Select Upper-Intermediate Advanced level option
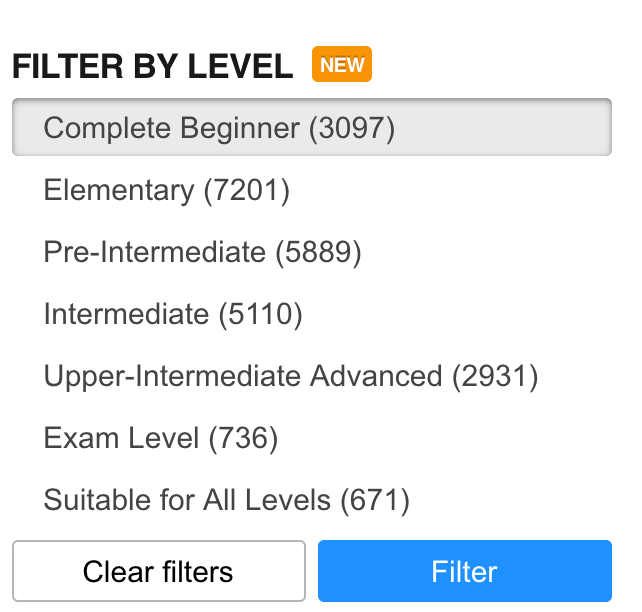The width and height of the screenshot is (642, 612). pyautogui.click(x=291, y=376)
